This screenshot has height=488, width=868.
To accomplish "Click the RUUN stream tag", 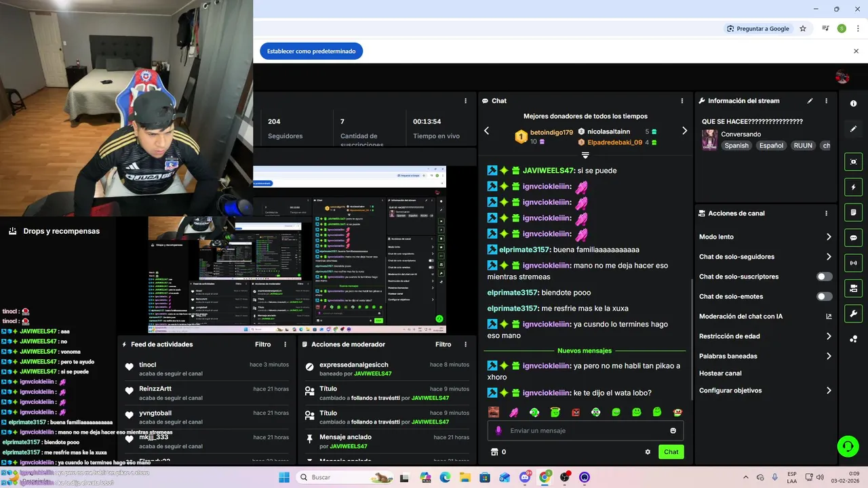I will tap(803, 146).
